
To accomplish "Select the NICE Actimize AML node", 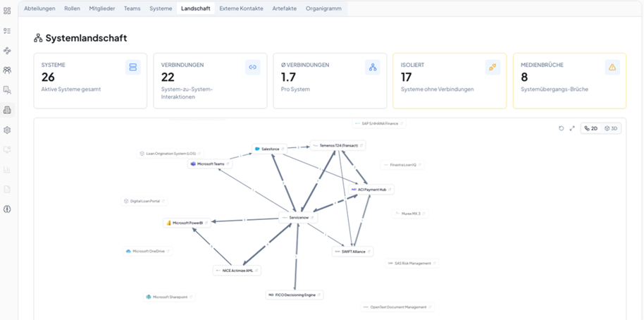I will (x=237, y=270).
